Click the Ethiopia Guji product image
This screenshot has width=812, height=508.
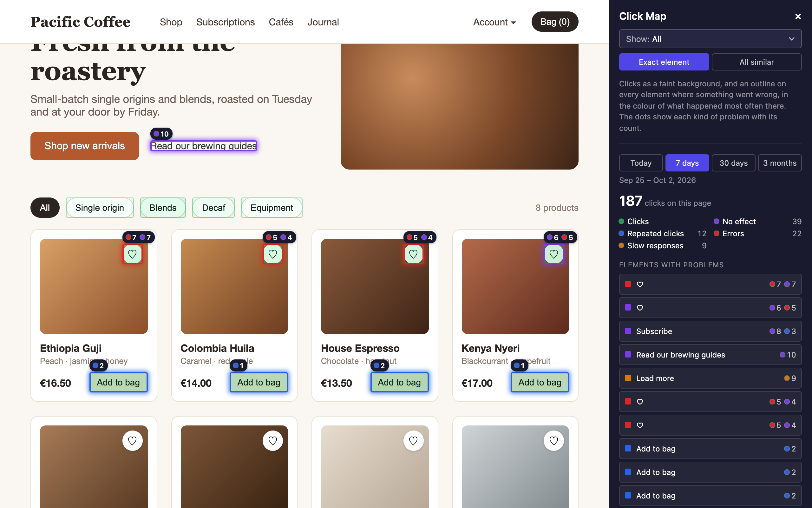(x=94, y=286)
